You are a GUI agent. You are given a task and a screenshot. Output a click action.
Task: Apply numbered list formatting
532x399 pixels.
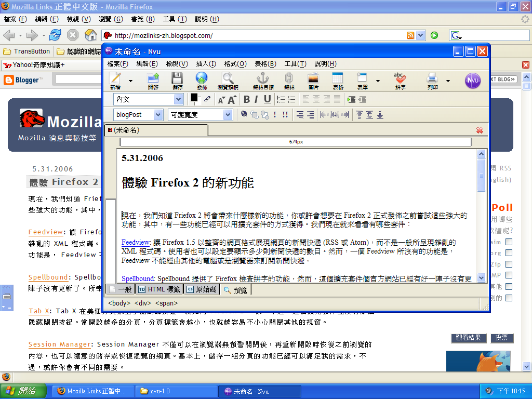281,99
